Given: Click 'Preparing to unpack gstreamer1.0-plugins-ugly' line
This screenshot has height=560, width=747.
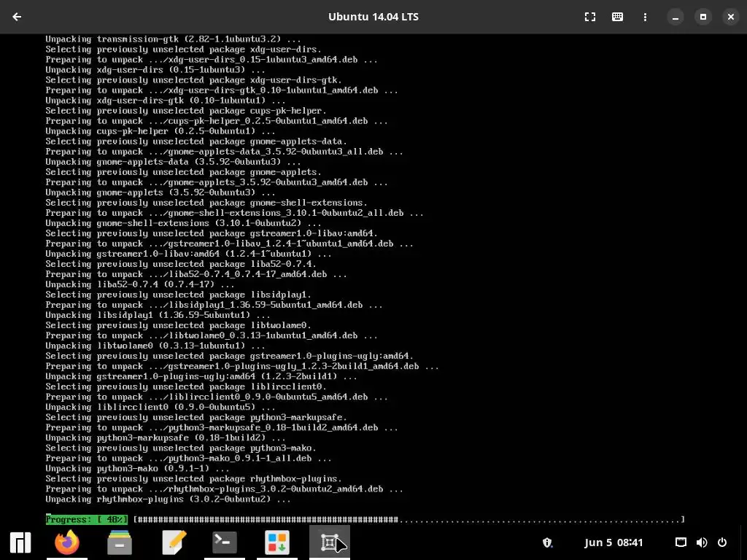Looking at the screenshot, I should (242, 366).
